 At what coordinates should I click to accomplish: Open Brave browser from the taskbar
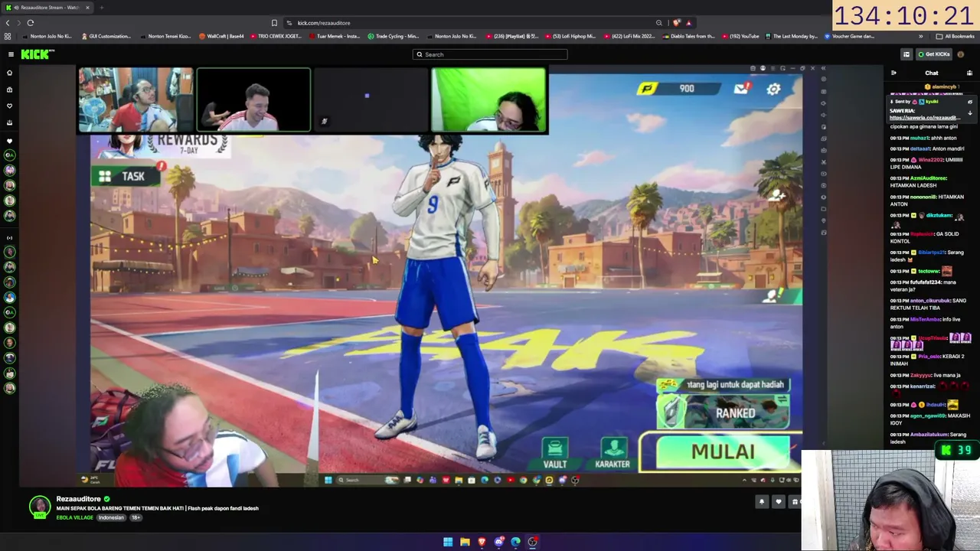pos(482,543)
